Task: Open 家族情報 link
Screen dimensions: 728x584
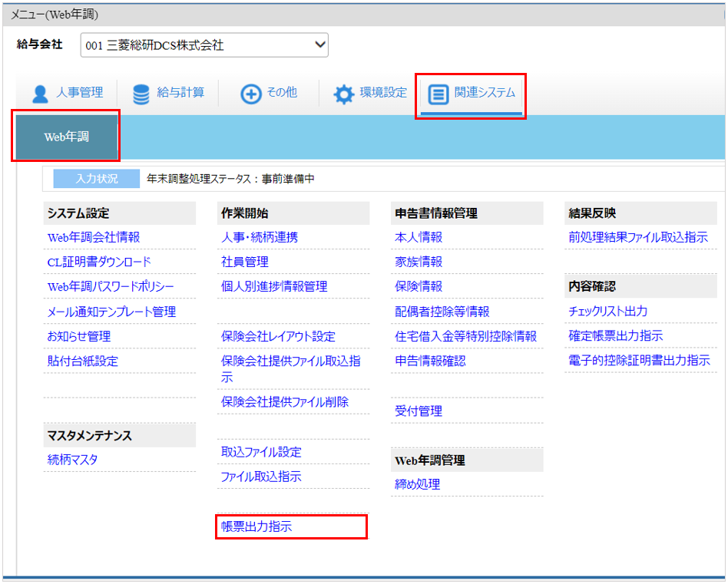Action: [419, 262]
